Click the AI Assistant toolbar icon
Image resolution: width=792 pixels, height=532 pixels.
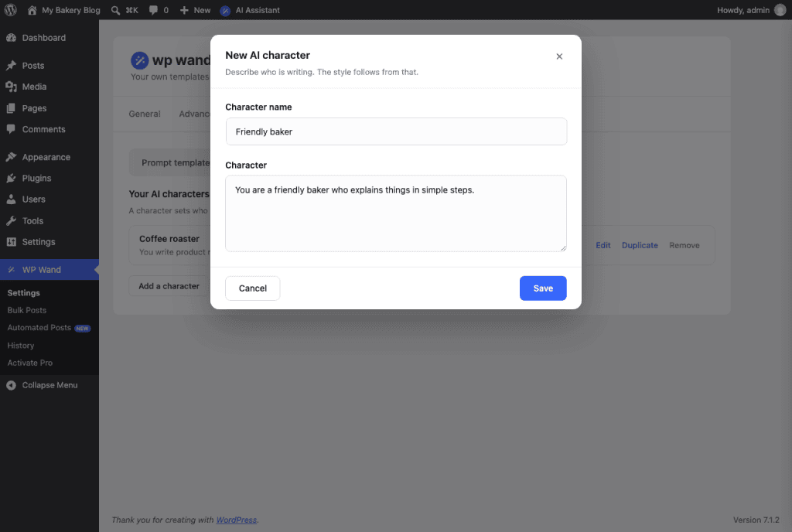tap(225, 11)
